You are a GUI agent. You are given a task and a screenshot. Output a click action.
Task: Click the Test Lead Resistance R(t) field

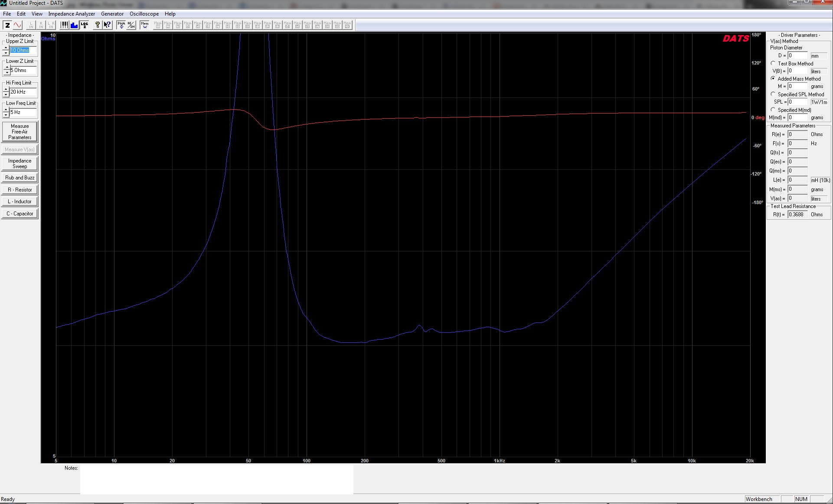point(797,215)
